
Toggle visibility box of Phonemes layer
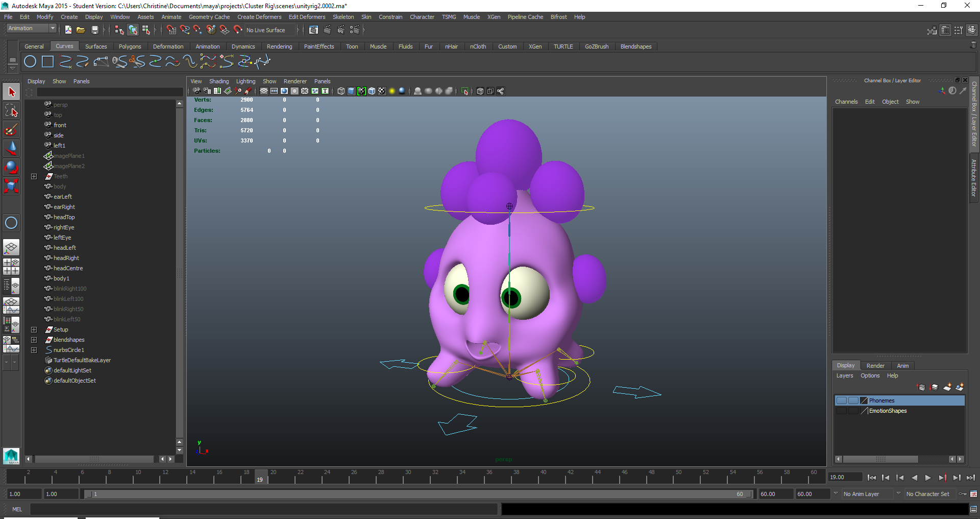841,400
